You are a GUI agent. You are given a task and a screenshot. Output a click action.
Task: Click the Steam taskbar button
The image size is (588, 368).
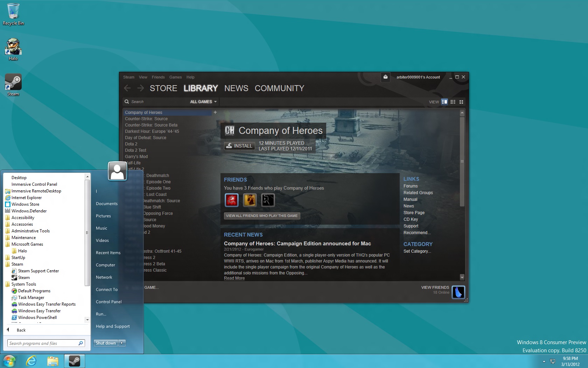coord(75,361)
